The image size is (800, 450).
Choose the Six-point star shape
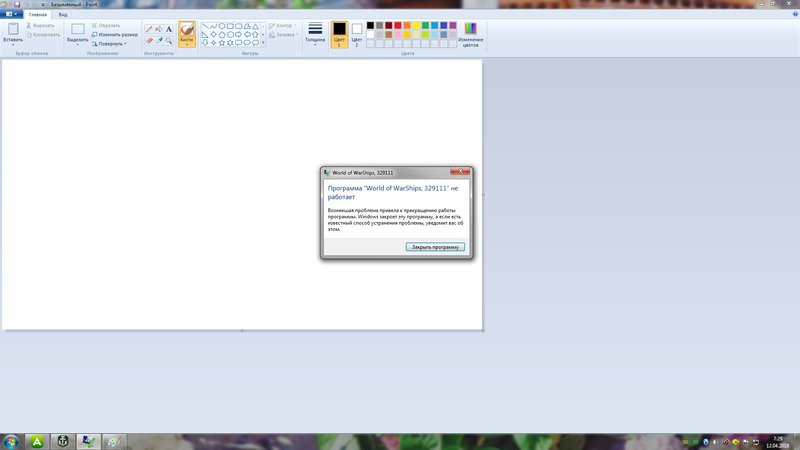[x=230, y=43]
